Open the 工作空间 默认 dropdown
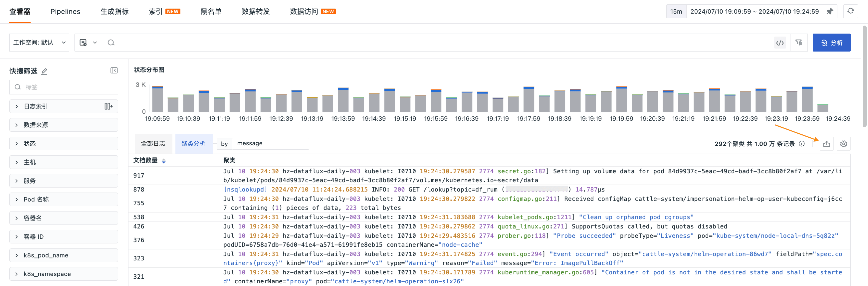Screen dimensions: 868x286 click(x=39, y=43)
